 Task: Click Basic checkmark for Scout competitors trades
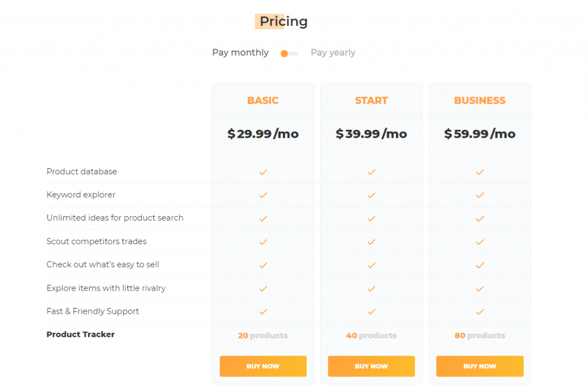263,242
